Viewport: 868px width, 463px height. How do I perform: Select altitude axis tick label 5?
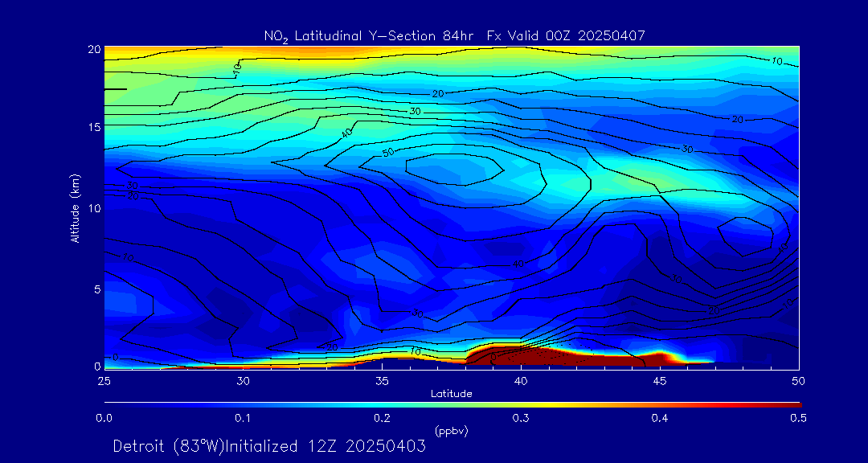click(x=97, y=289)
